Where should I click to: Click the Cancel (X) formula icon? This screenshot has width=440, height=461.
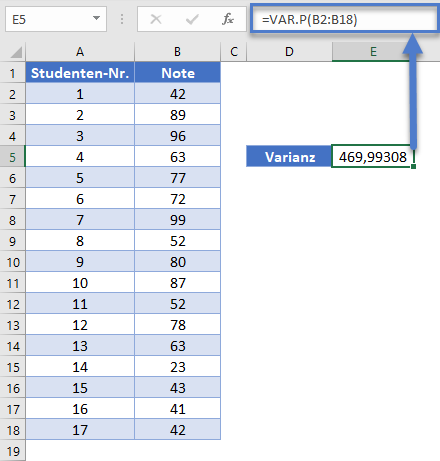pos(156,19)
